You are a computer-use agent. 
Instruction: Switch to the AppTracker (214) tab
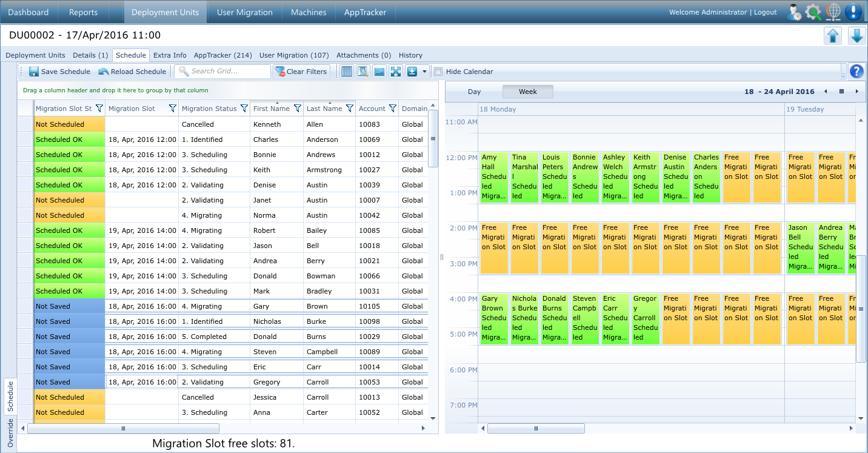pyautogui.click(x=223, y=55)
